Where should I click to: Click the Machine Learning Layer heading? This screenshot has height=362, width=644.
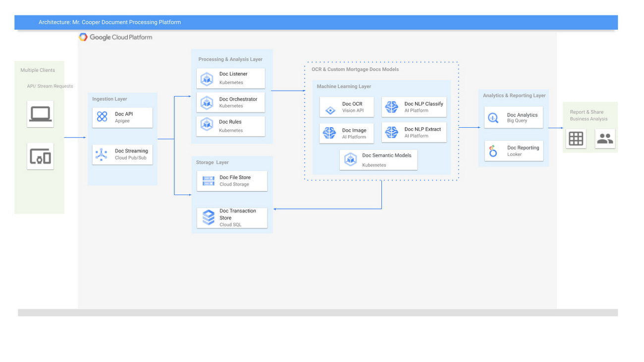point(344,87)
